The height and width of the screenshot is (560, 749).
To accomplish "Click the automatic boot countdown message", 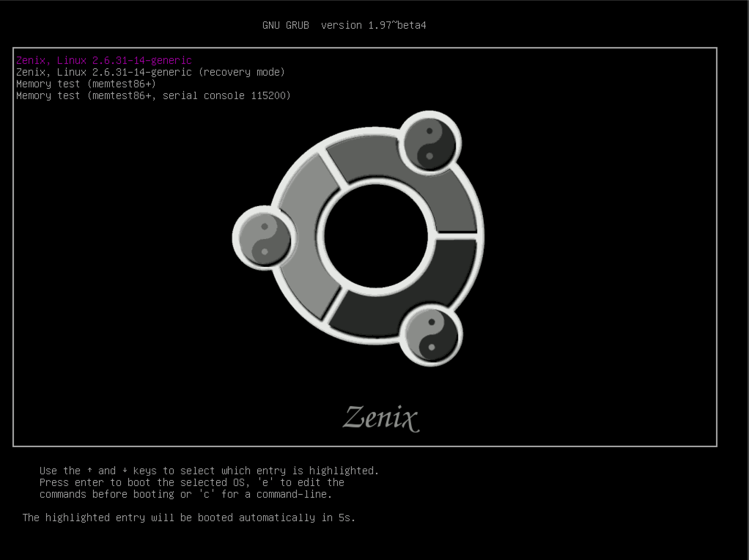I will click(x=189, y=518).
